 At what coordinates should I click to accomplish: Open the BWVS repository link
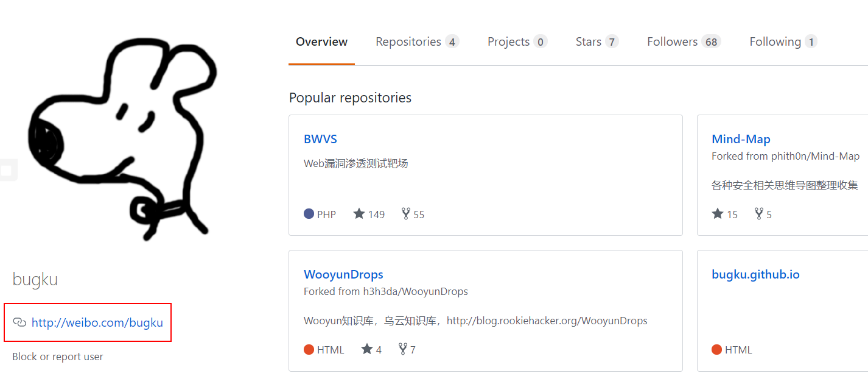coord(320,139)
